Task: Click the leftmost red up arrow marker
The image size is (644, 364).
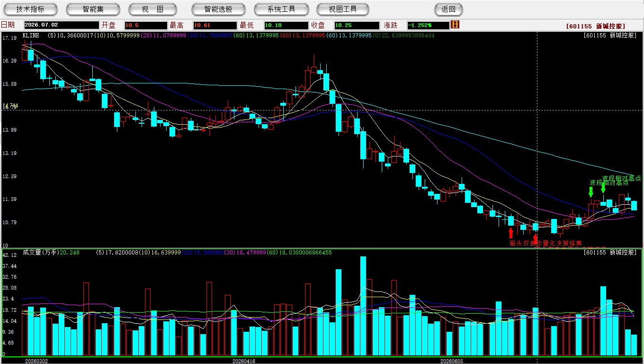Action: coord(510,233)
